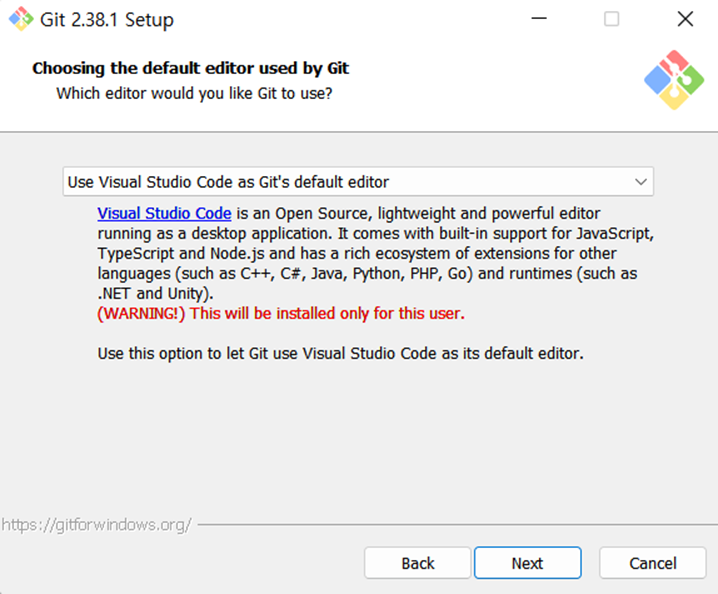Close the Git Setup window

point(685,19)
